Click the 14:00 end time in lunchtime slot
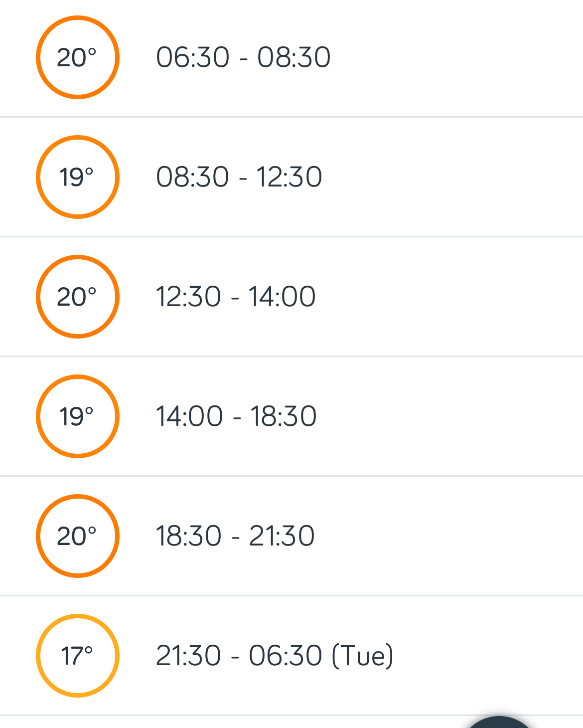The image size is (583, 728). (x=282, y=297)
